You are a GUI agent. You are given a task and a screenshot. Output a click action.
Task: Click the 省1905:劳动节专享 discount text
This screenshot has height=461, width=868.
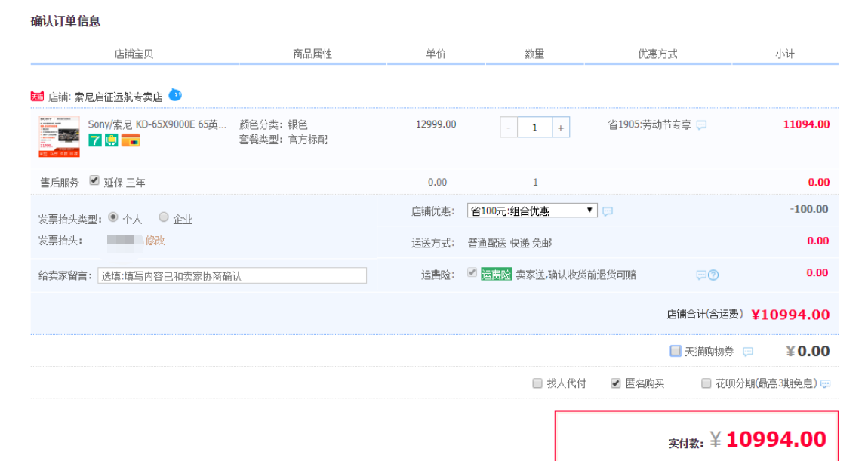coord(649,125)
